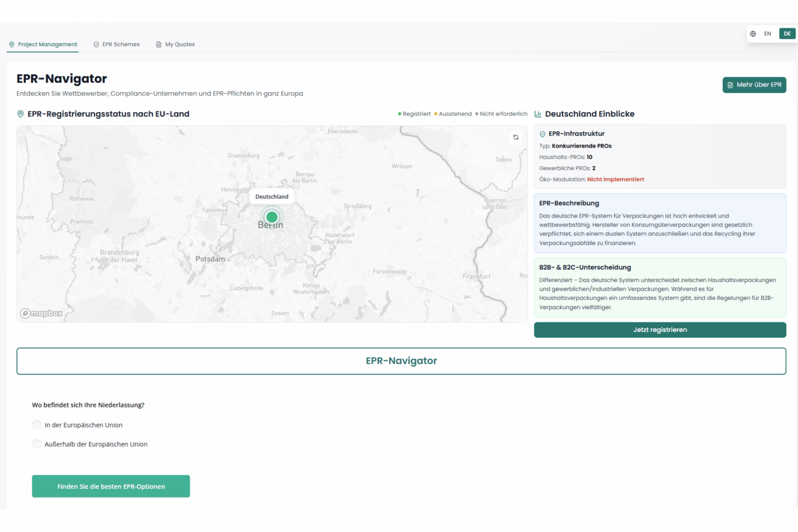Click the pin icon beside Project Management
Screen dimensions: 798x532
[12, 44]
